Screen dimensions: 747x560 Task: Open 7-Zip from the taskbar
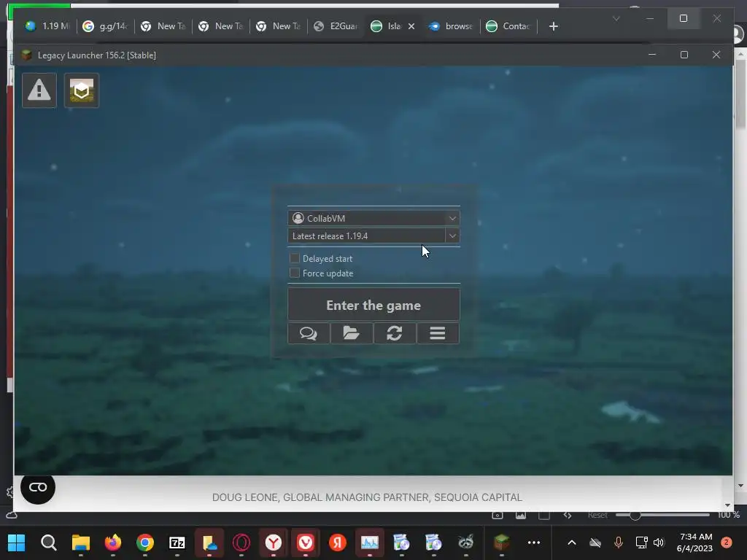coord(177,542)
